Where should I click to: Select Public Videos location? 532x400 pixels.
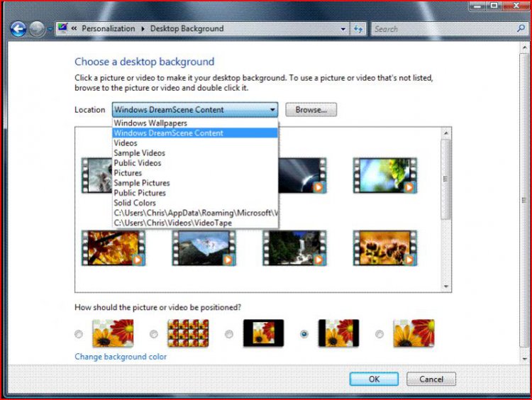coord(195,163)
